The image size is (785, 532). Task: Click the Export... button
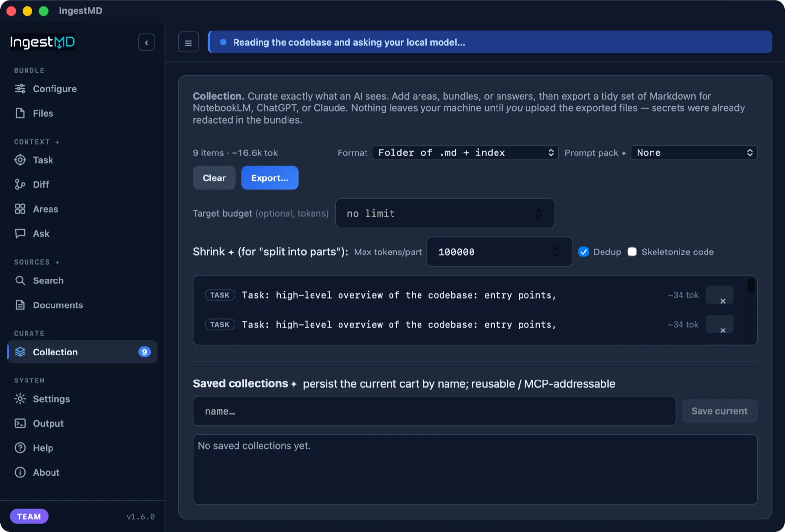(270, 178)
